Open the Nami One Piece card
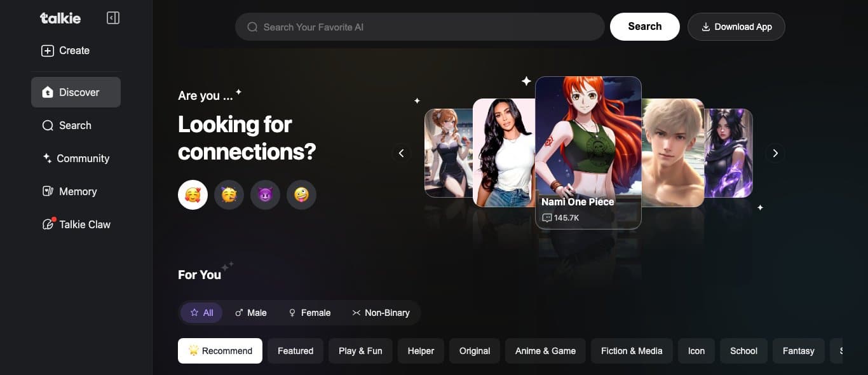 tap(588, 153)
